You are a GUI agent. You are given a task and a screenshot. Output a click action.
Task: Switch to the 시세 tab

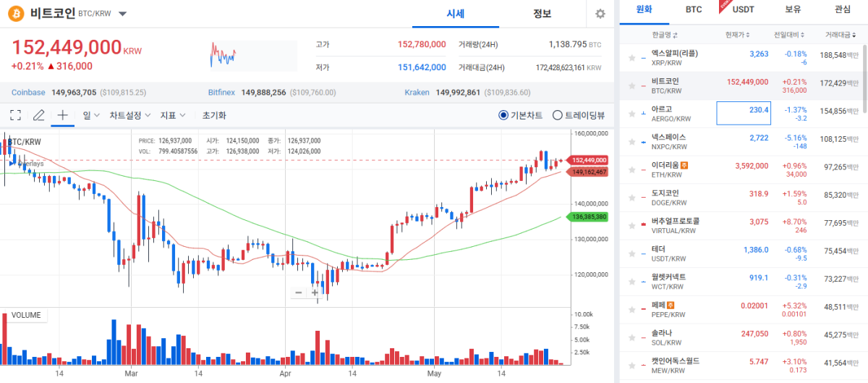coord(455,14)
